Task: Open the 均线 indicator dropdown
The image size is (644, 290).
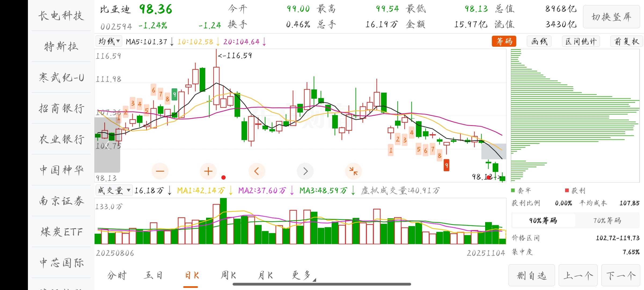Action: pyautogui.click(x=109, y=41)
